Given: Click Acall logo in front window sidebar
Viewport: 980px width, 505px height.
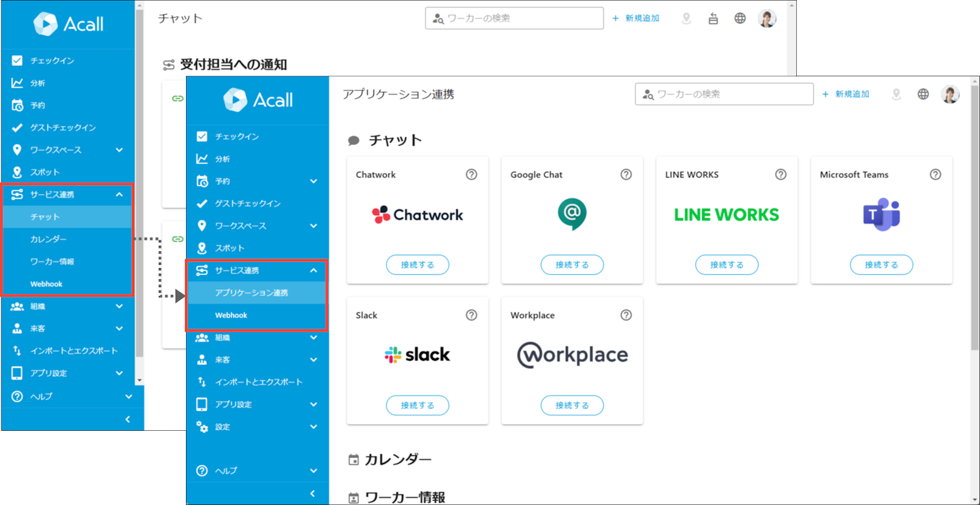Looking at the screenshot, I should (x=257, y=100).
